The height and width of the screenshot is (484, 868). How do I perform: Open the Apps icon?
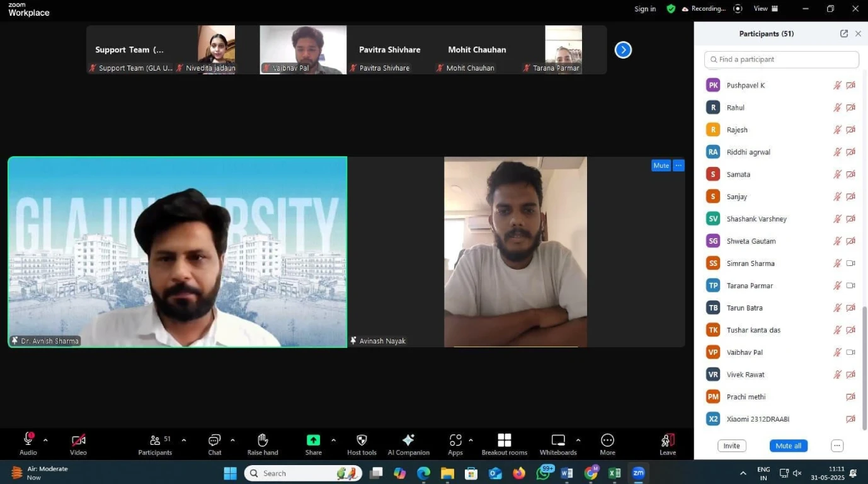[455, 441]
